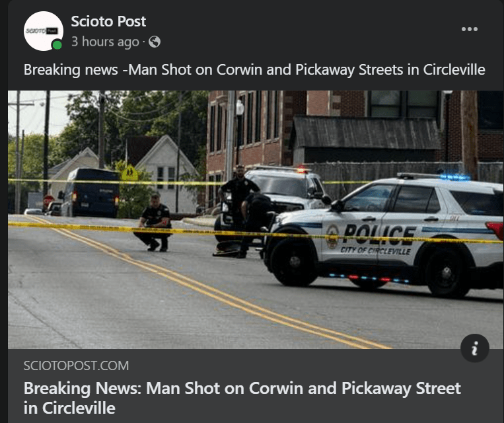Image resolution: width=504 pixels, height=423 pixels.
Task: Click the circular info icon on the link preview
Action: click(x=475, y=348)
